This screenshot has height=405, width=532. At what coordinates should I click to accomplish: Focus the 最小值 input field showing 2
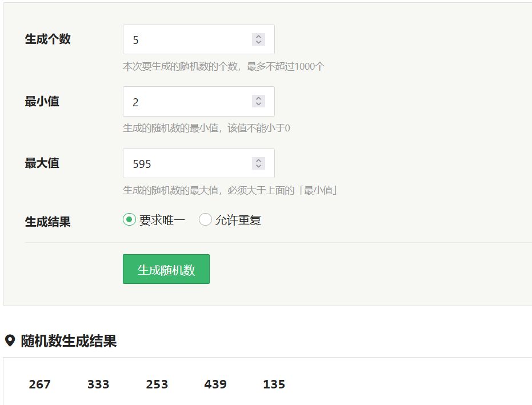click(x=199, y=102)
